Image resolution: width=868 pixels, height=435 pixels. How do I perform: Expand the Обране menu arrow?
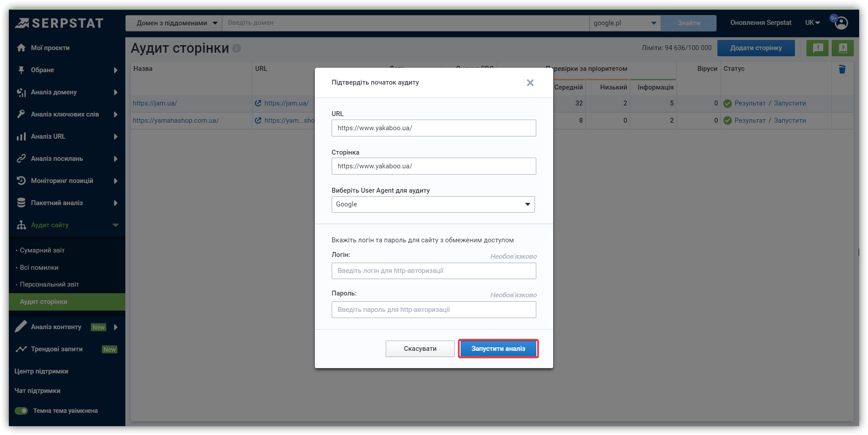(116, 70)
